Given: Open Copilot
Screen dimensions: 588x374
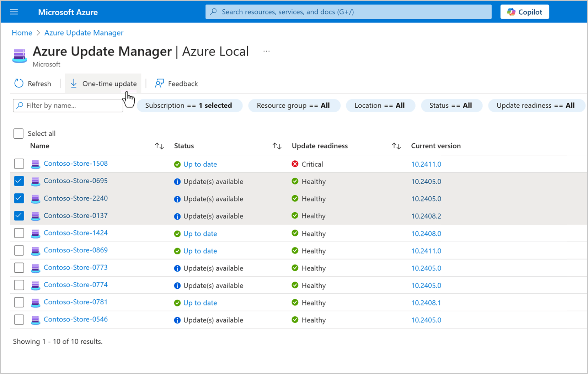Looking at the screenshot, I should point(524,12).
